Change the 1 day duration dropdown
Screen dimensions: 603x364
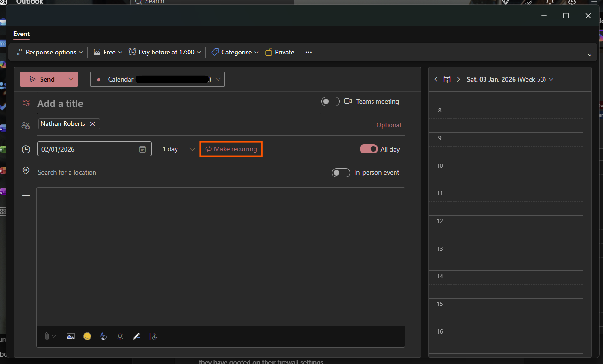178,149
